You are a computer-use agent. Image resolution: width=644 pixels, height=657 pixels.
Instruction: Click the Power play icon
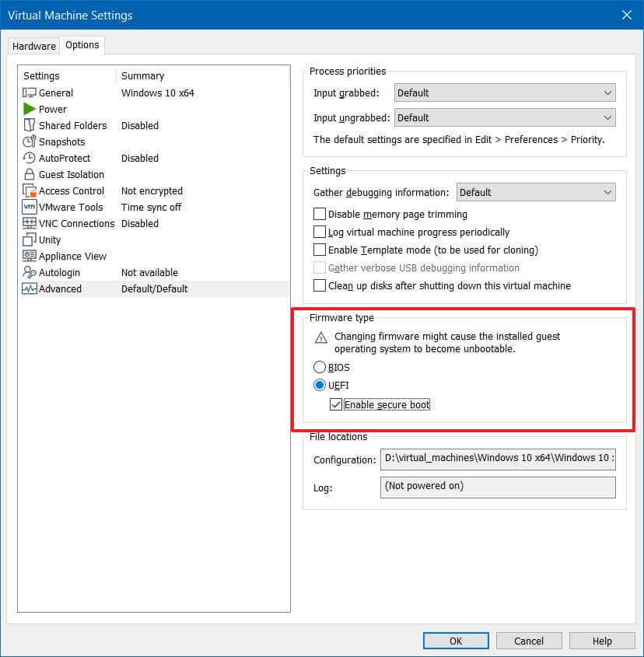30,109
